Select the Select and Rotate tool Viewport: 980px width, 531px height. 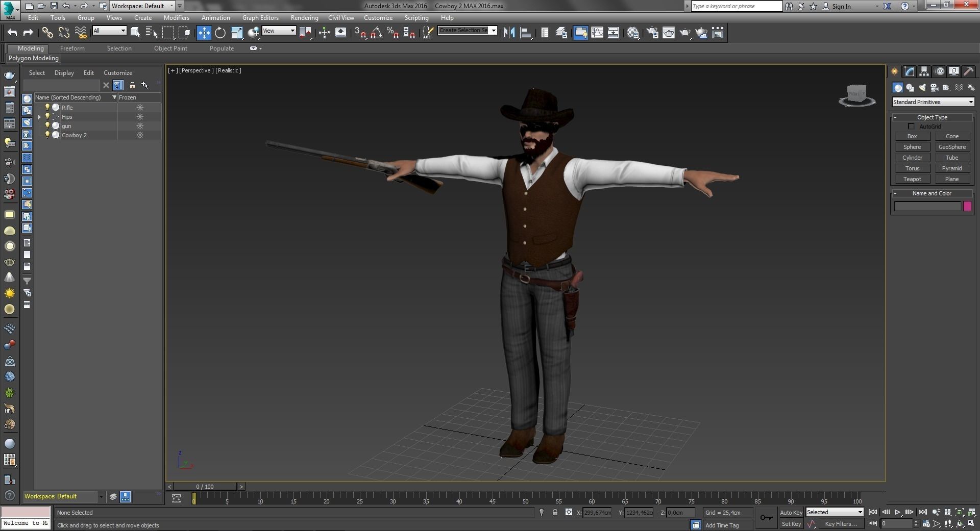220,33
